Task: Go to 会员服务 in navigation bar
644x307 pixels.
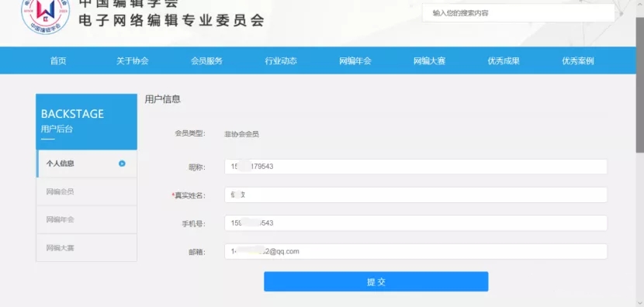Action: point(206,61)
